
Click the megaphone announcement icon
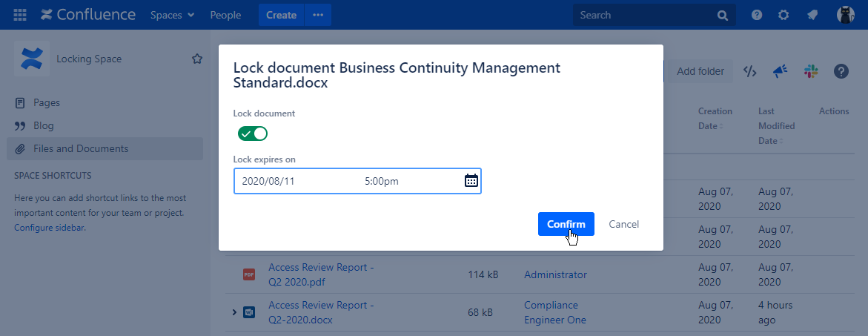pyautogui.click(x=780, y=71)
